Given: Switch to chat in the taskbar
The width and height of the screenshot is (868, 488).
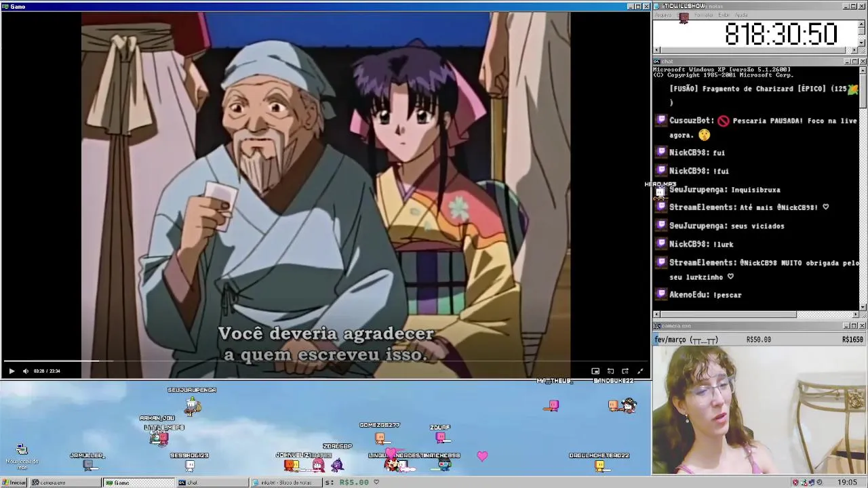Looking at the screenshot, I should (212, 483).
